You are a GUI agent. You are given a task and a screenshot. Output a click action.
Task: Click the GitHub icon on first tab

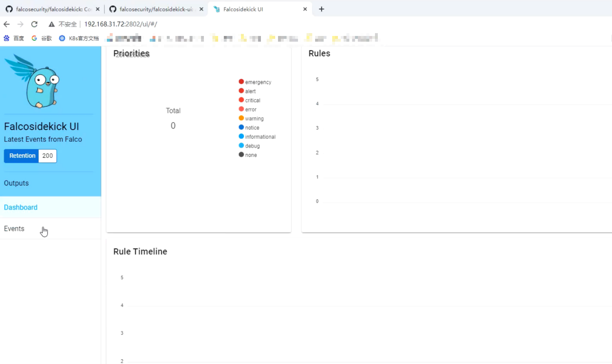(x=9, y=9)
